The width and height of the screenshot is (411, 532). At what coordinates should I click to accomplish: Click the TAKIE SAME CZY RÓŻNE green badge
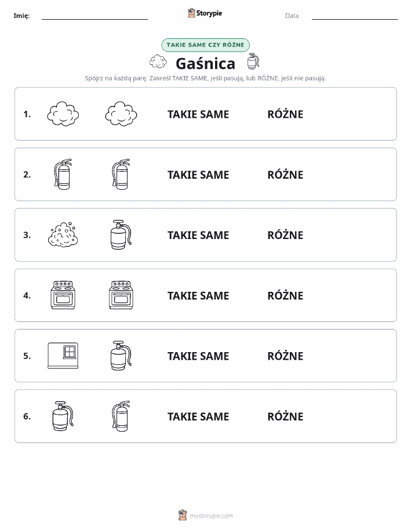tap(205, 45)
